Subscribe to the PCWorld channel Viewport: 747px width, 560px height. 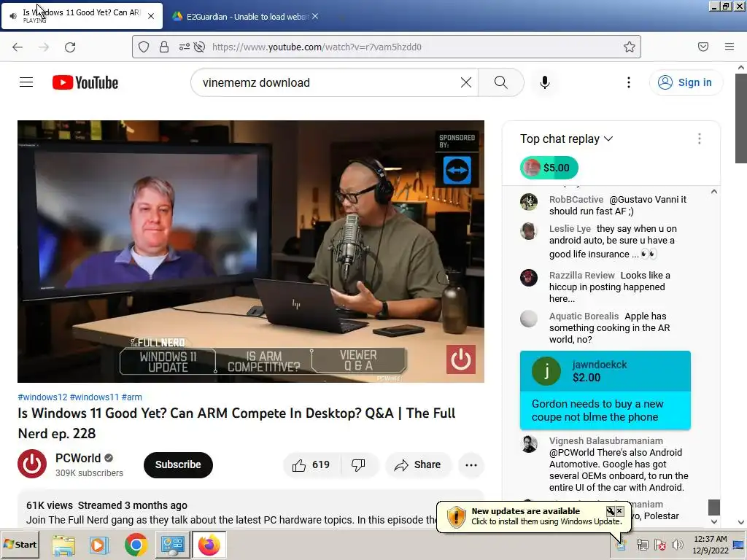[178, 464]
